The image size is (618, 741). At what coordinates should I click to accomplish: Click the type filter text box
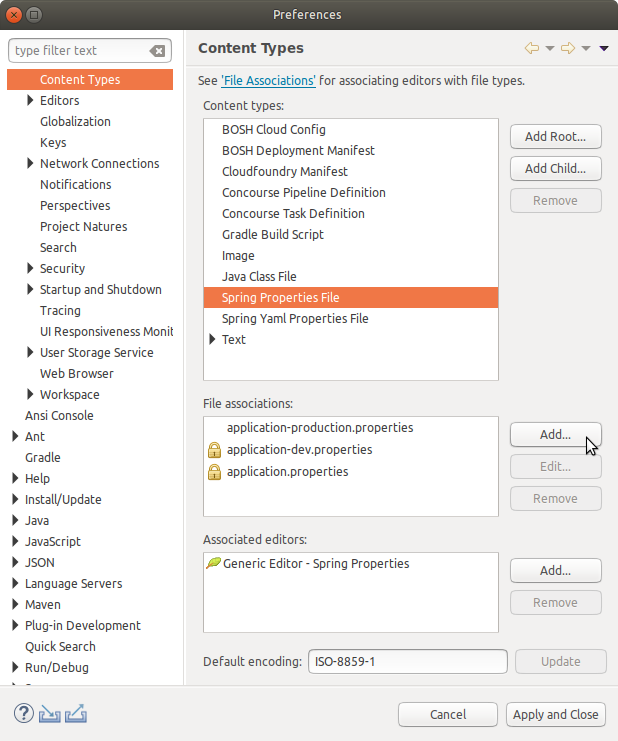pos(78,51)
